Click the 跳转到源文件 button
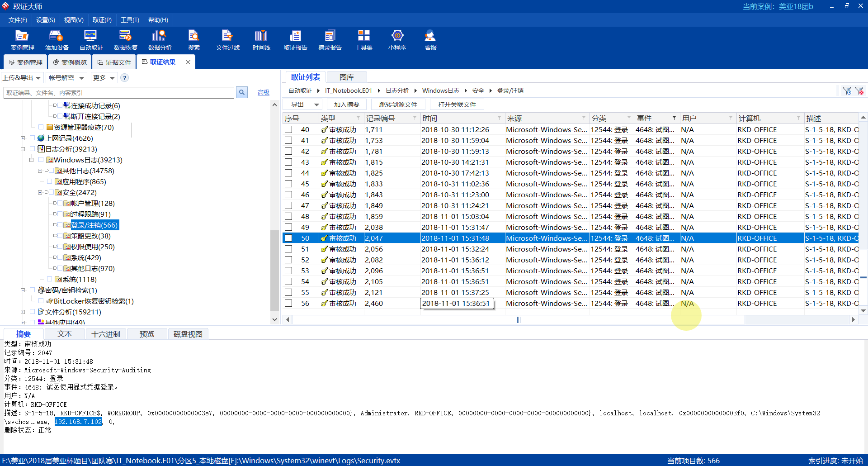Screen dimensions: 868x466 coord(398,105)
